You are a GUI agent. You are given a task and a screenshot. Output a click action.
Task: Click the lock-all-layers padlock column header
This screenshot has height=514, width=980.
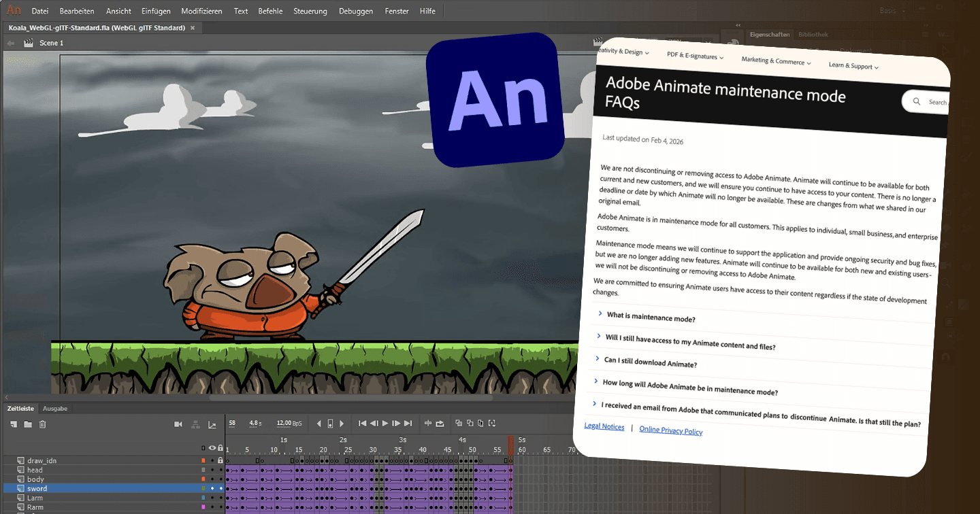point(220,448)
